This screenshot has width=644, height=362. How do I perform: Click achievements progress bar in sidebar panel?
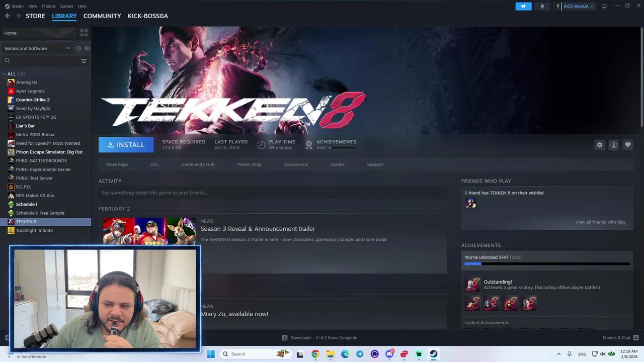coord(547,263)
